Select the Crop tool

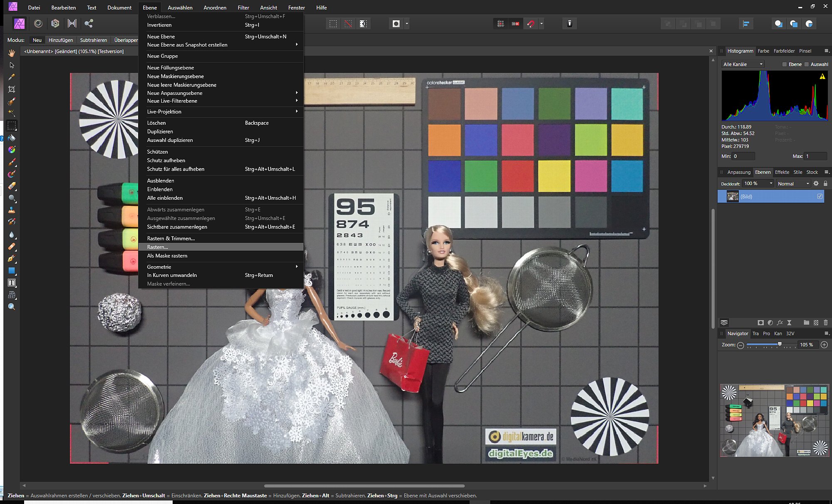tap(12, 89)
